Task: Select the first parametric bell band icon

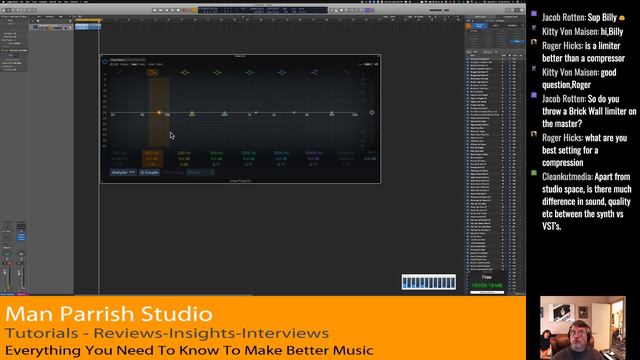Action: [x=185, y=72]
